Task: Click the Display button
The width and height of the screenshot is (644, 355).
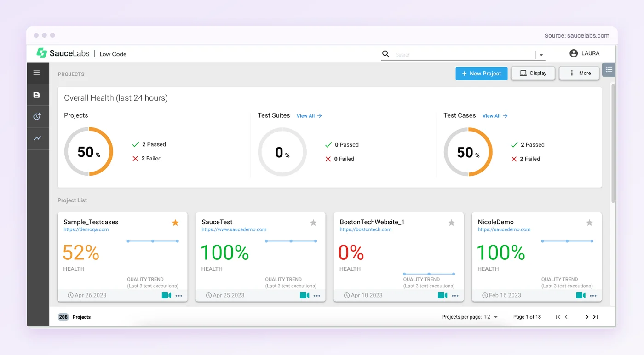Action: [533, 73]
